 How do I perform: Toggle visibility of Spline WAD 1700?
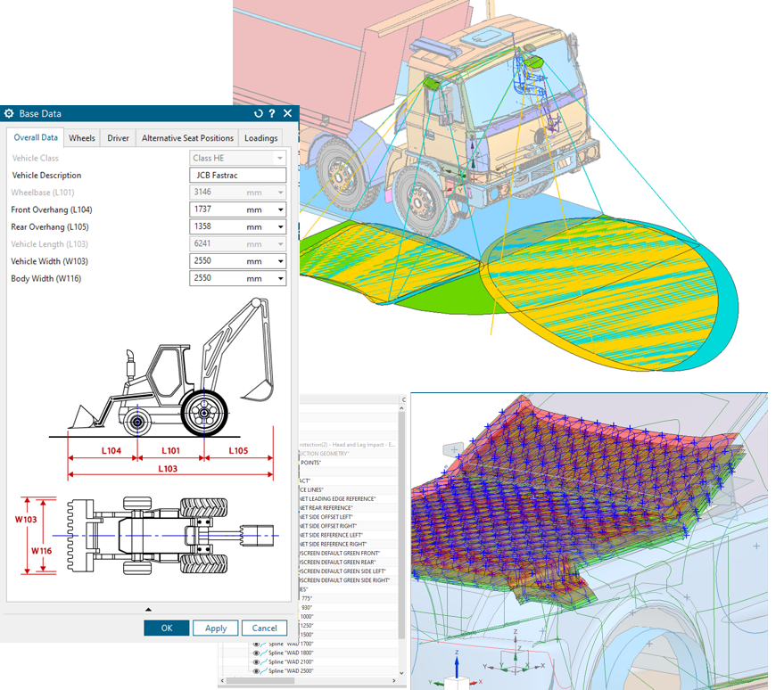[256, 644]
